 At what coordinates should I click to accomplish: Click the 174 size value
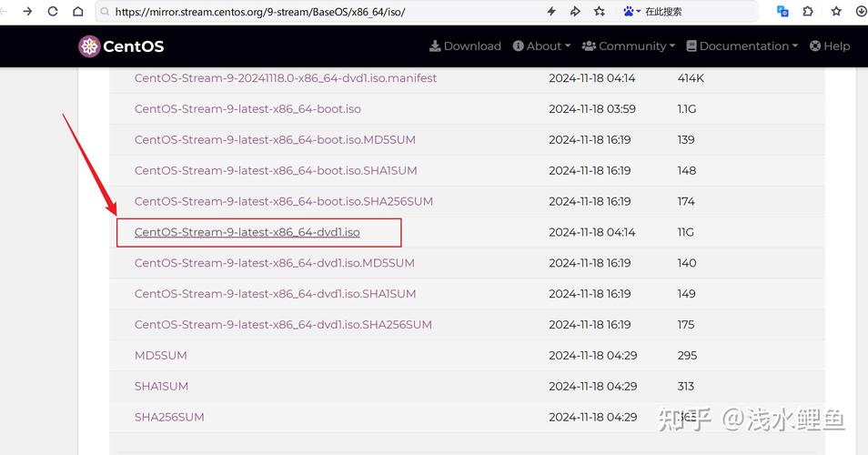coord(686,201)
